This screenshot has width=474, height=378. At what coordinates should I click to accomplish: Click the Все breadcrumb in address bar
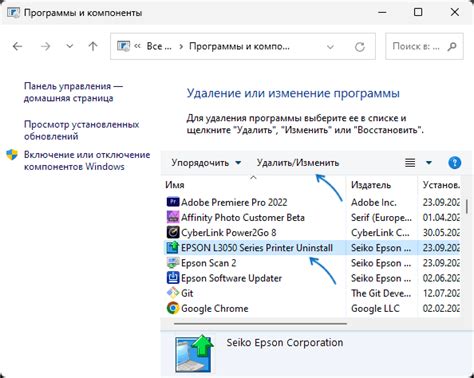click(x=159, y=46)
